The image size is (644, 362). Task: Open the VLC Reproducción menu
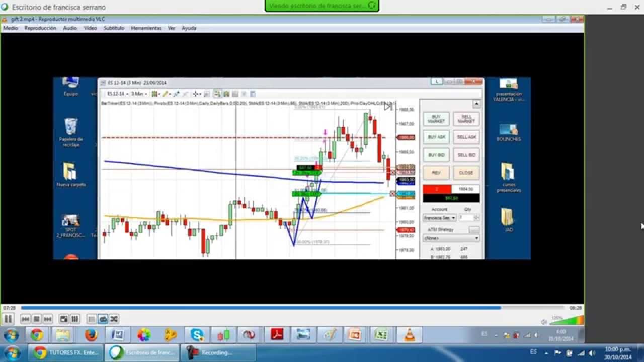40,28
